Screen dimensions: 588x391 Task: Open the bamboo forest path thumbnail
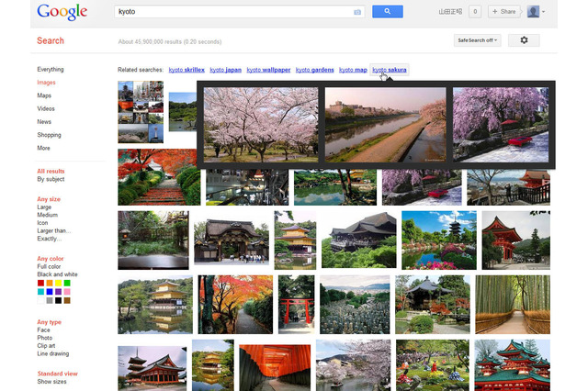pyautogui.click(x=513, y=305)
